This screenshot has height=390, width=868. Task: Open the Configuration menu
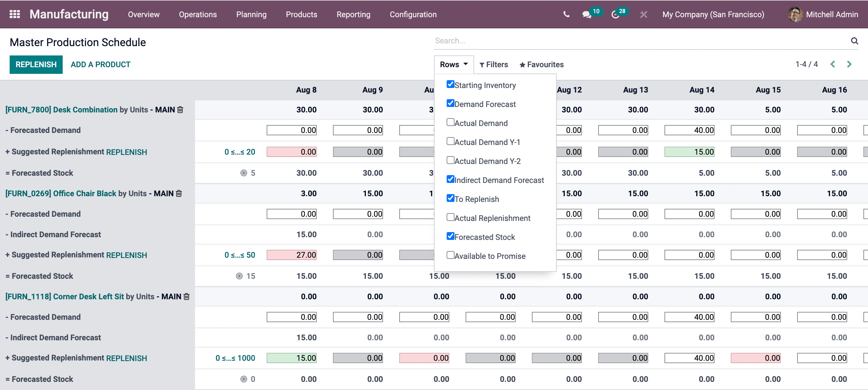(x=413, y=14)
